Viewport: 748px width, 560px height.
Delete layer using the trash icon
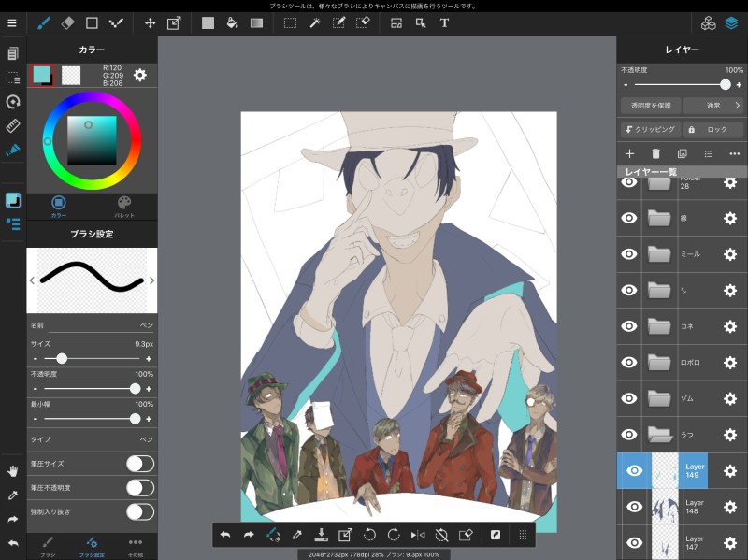point(655,153)
